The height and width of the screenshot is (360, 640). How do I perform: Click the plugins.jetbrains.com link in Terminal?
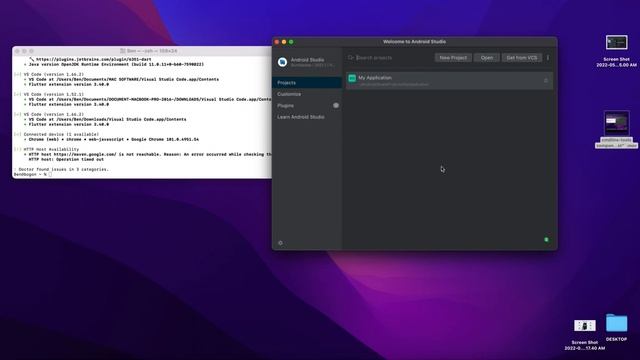tap(94, 59)
